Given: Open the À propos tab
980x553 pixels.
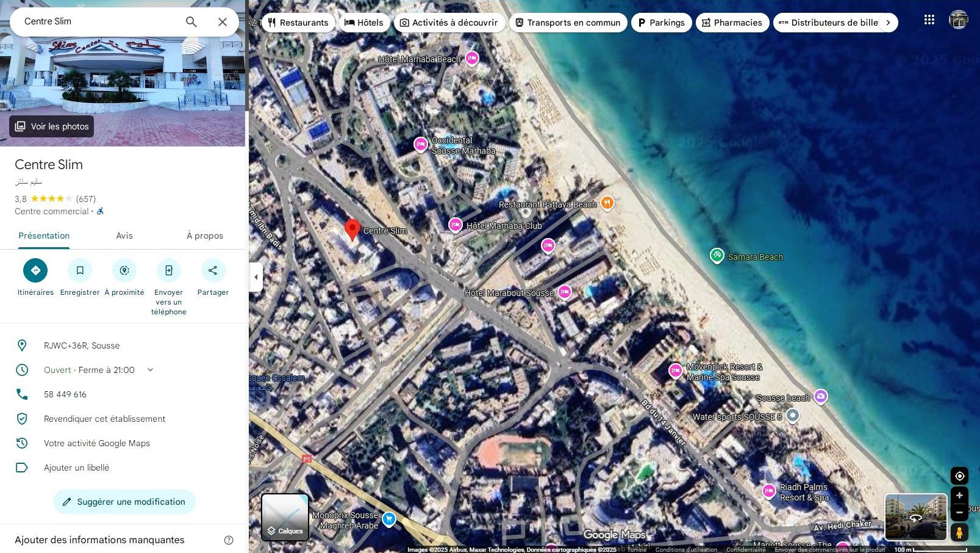Looking at the screenshot, I should (x=204, y=235).
